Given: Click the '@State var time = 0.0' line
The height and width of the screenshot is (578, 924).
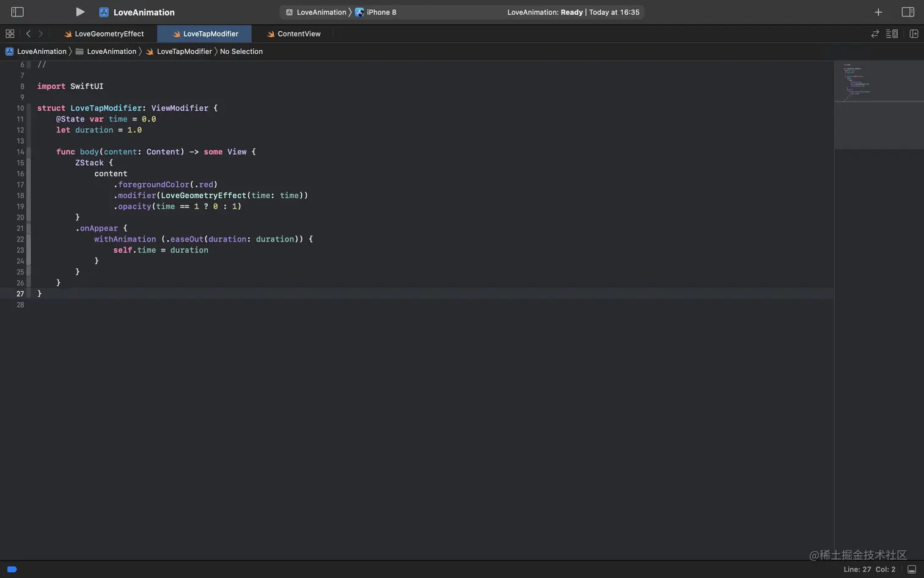Looking at the screenshot, I should point(106,119).
